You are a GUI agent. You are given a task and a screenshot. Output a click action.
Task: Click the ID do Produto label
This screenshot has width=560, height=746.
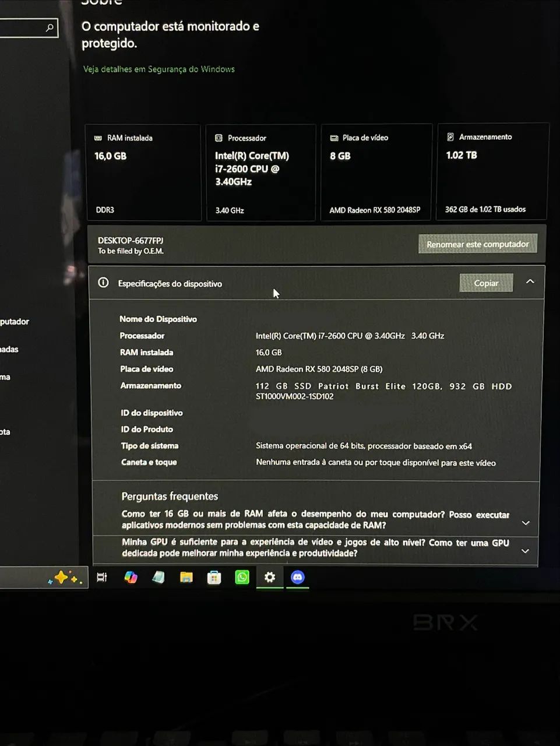(147, 429)
